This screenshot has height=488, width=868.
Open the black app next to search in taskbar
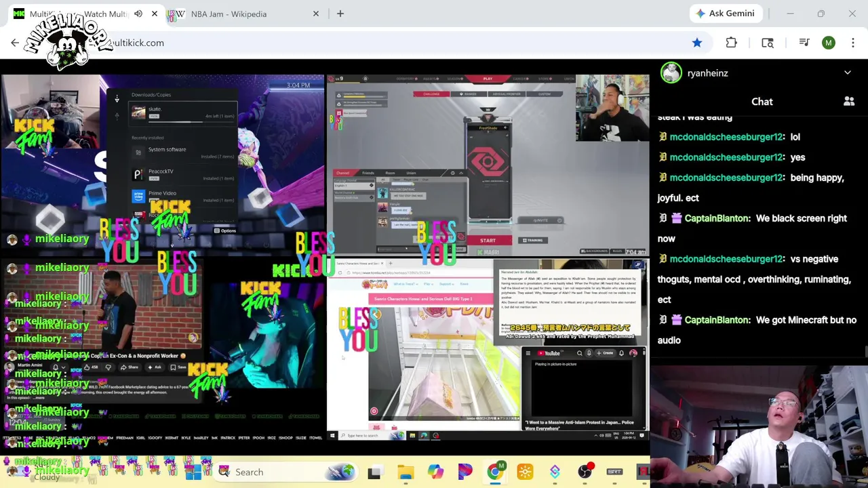tap(374, 472)
